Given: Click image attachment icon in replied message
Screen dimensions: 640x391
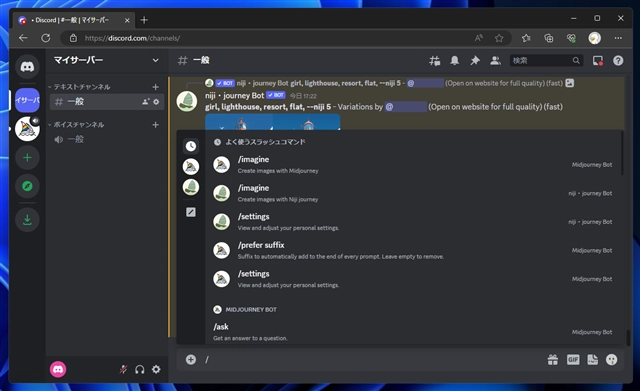Looking at the screenshot, I should [x=570, y=83].
